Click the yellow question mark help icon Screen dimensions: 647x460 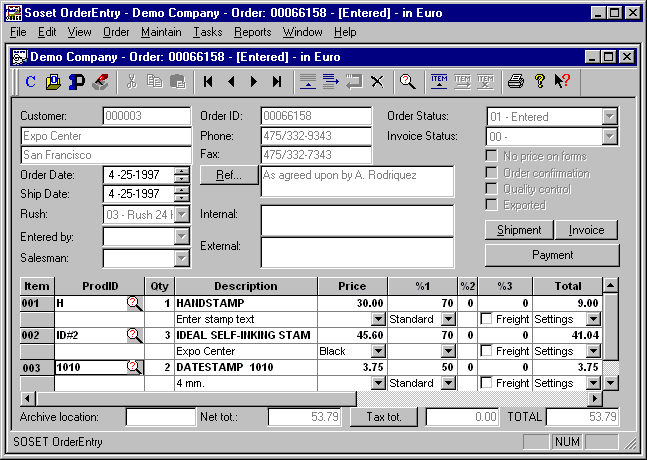point(539,82)
